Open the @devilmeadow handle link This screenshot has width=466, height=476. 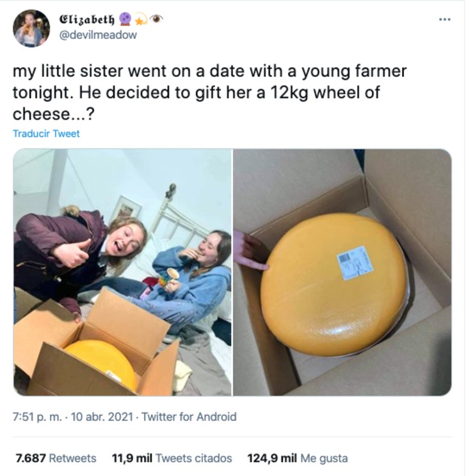pyautogui.click(x=97, y=35)
